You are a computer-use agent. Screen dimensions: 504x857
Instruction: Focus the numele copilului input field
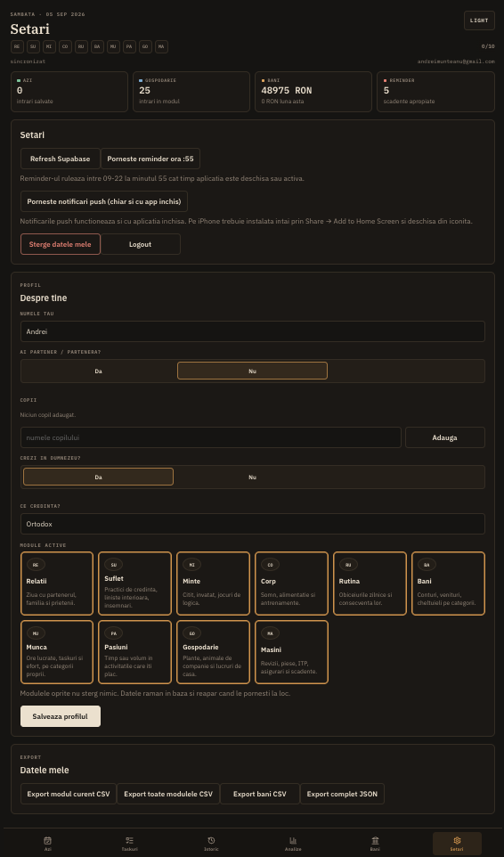(x=211, y=437)
